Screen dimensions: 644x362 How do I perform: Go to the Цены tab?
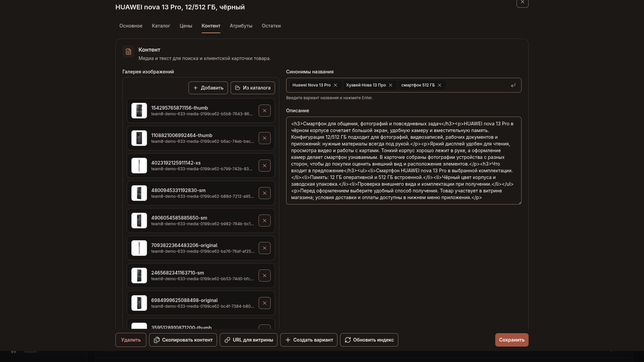coord(186,26)
